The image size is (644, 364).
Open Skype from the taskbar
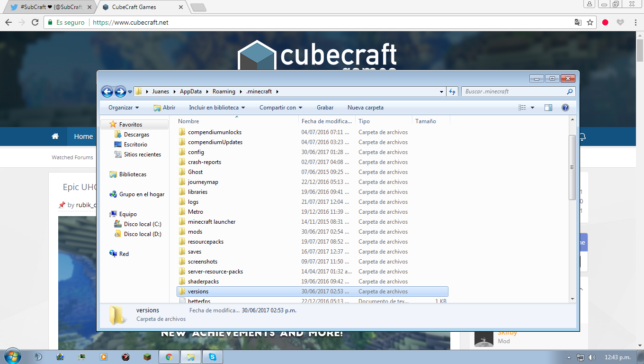(x=212, y=357)
